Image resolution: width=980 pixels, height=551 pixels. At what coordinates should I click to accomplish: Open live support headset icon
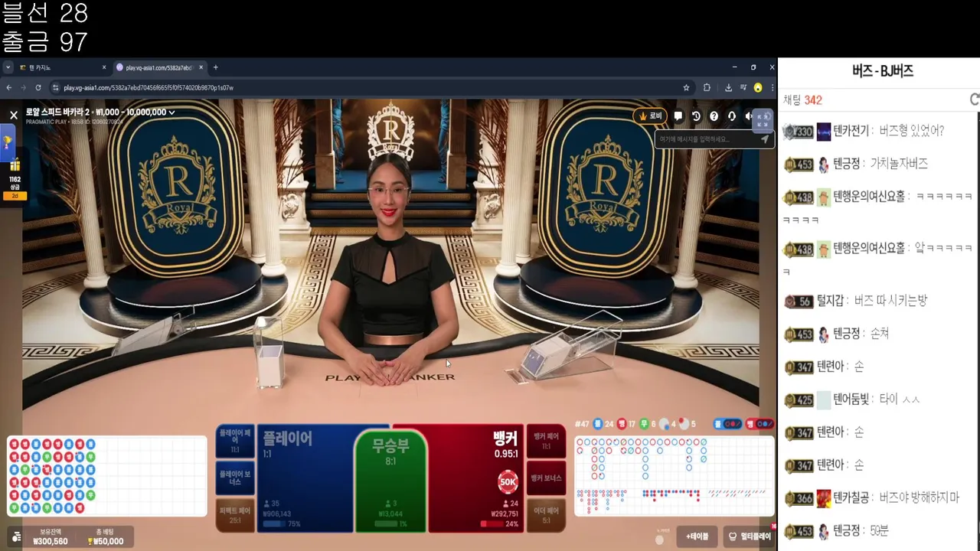pos(731,116)
